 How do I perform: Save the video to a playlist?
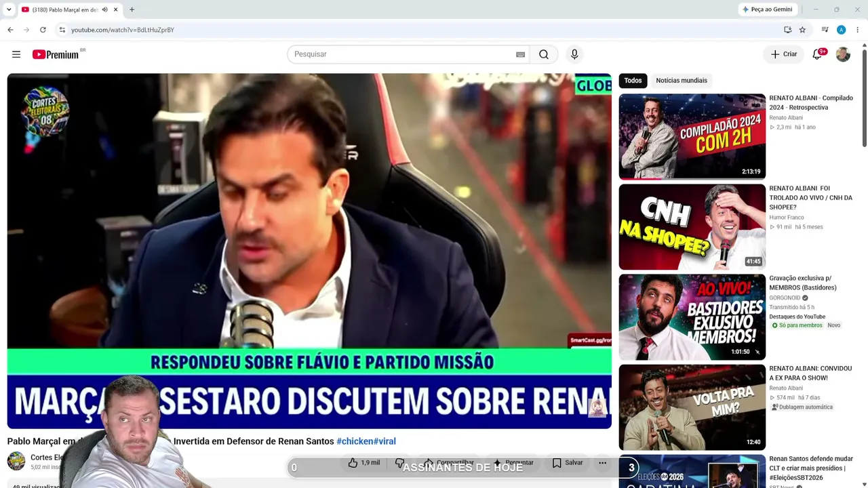point(568,463)
